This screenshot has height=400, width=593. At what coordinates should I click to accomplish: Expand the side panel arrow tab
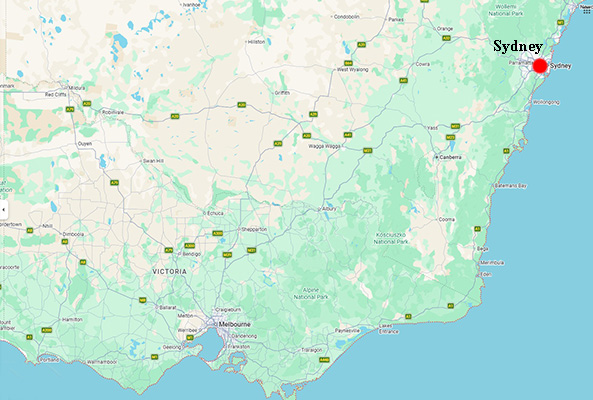[x=3, y=209]
